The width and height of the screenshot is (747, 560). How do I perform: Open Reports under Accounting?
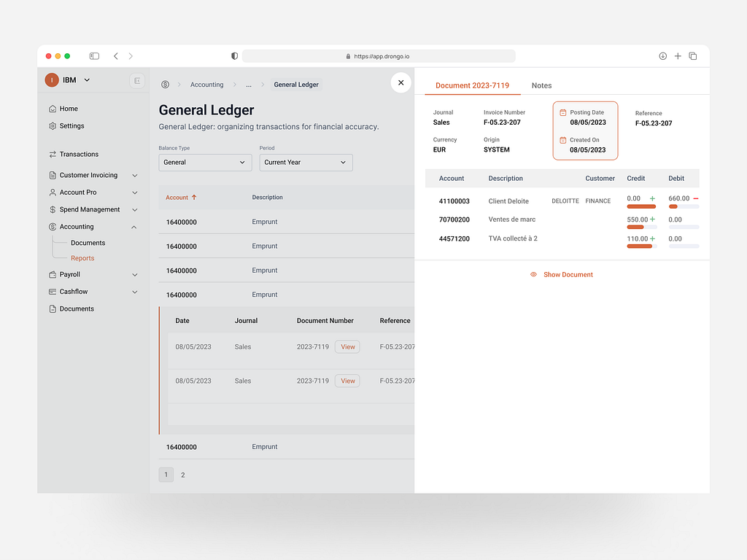(82, 257)
